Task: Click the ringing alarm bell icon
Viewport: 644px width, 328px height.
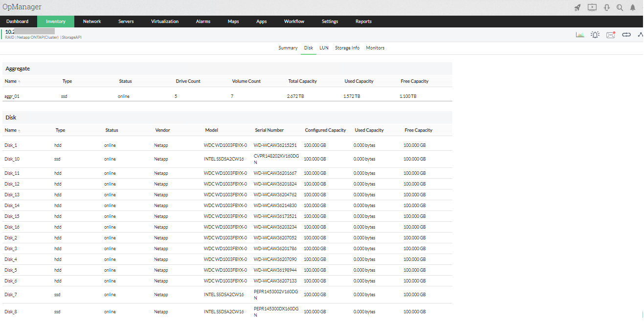Action: click(x=595, y=35)
